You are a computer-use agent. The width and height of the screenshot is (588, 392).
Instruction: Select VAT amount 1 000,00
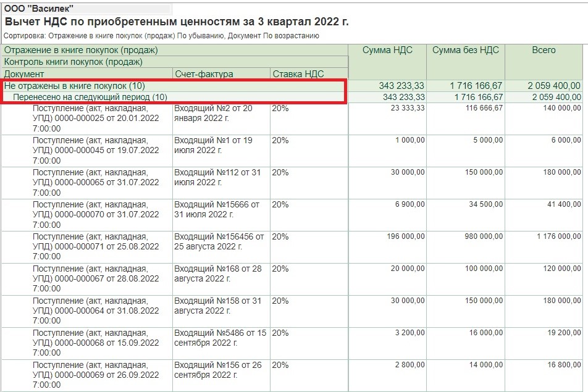410,141
